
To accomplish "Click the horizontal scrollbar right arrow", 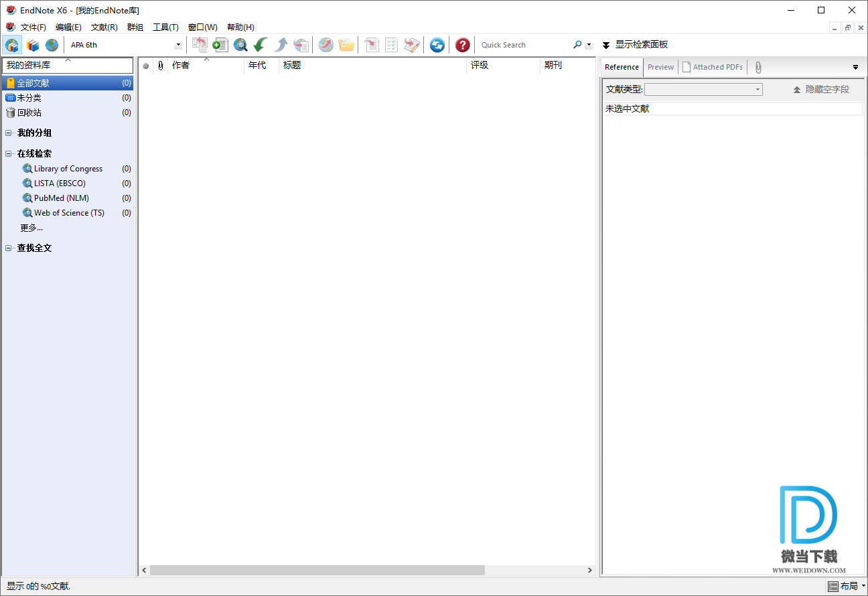I will [589, 570].
